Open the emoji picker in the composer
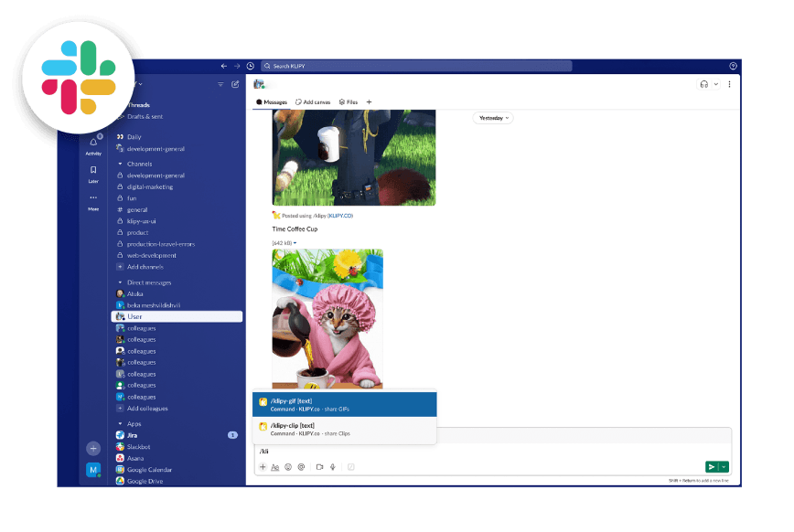 [x=286, y=466]
